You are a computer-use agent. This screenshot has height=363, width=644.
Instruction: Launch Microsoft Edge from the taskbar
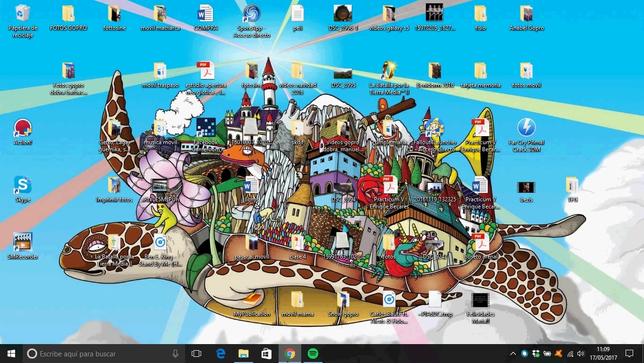point(220,354)
